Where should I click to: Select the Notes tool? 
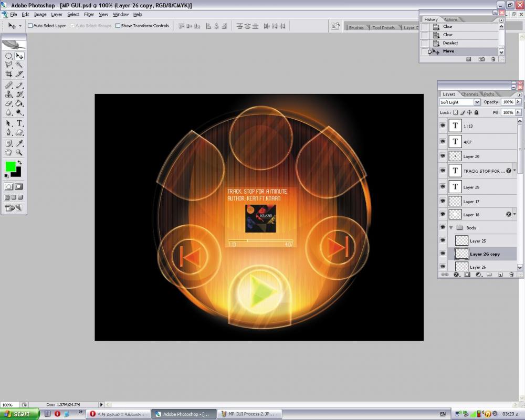9,143
